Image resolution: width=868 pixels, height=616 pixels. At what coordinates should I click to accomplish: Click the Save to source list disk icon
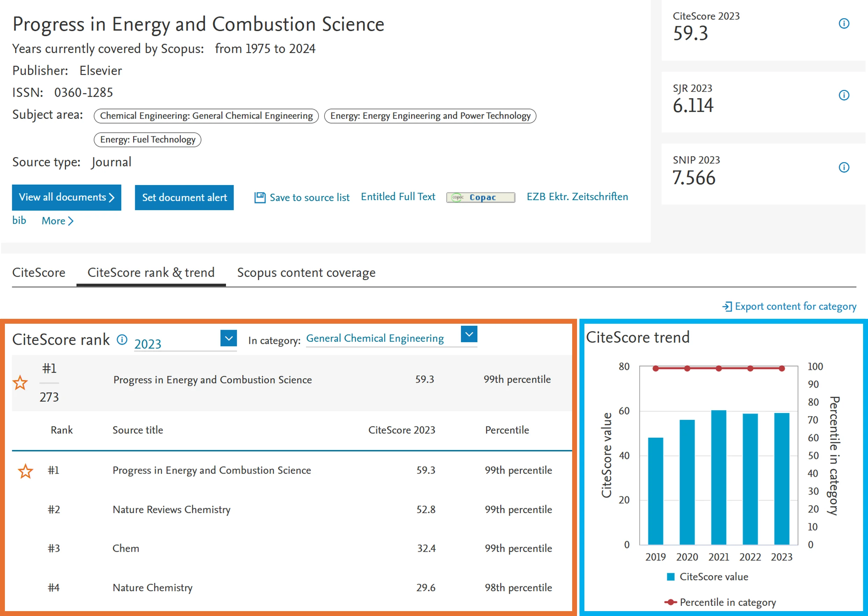click(x=260, y=198)
